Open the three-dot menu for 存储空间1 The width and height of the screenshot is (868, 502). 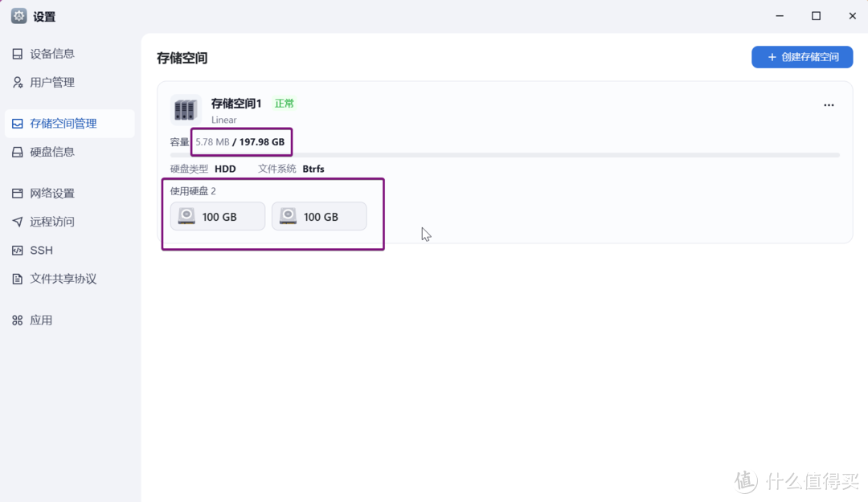click(x=829, y=105)
